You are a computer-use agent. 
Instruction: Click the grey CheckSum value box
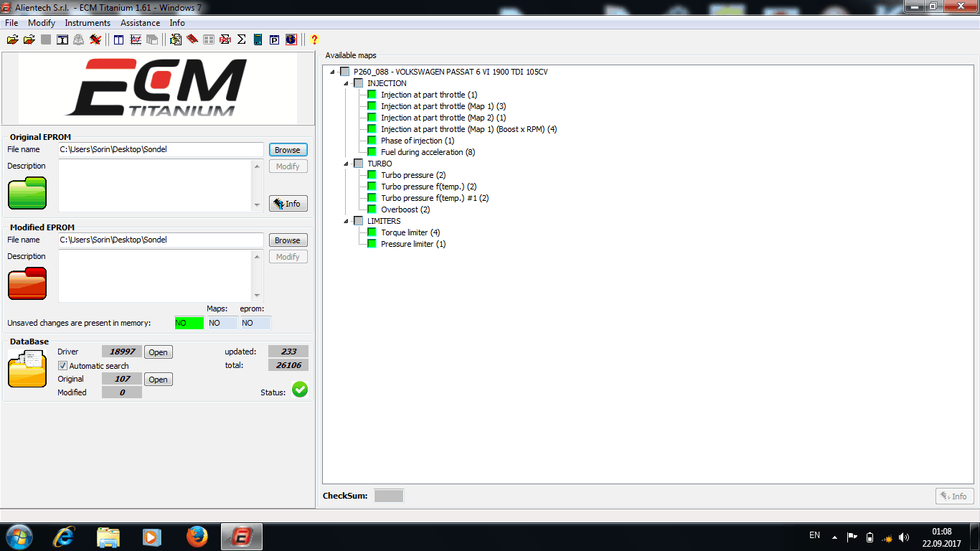[x=389, y=496]
